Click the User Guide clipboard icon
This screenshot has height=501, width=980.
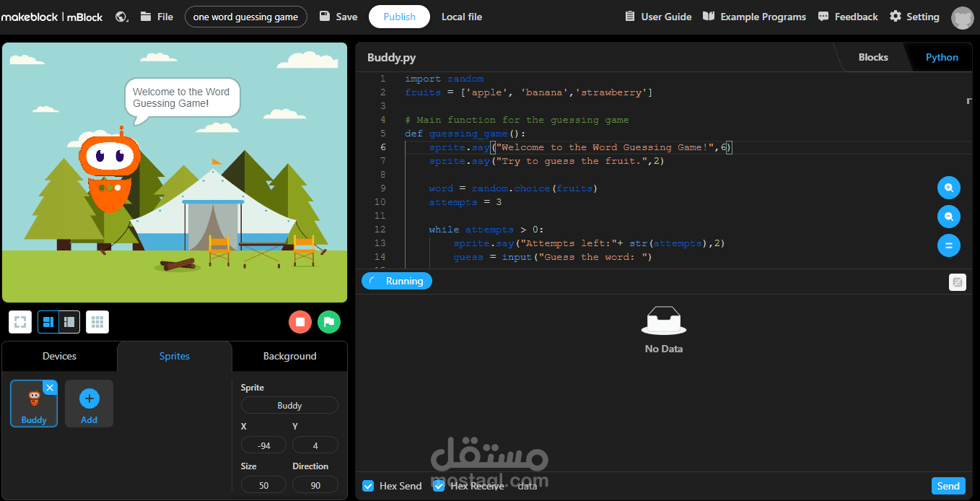[x=629, y=16]
